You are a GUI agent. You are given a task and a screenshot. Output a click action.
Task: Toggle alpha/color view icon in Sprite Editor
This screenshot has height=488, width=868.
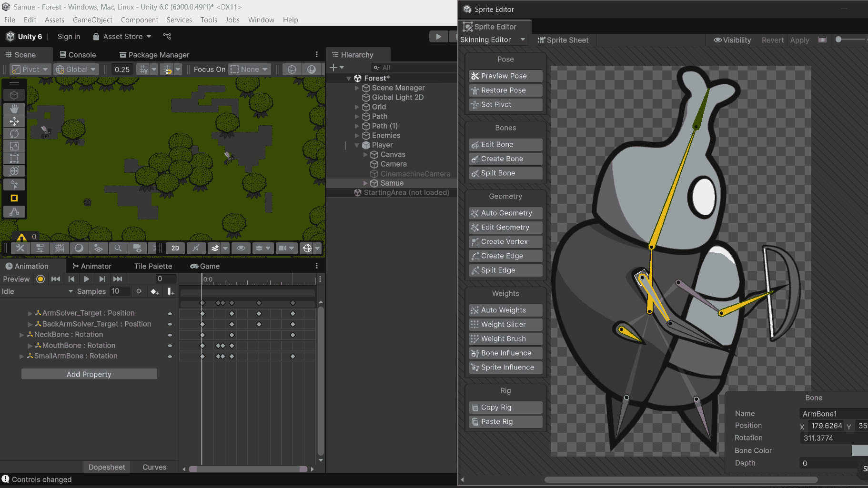822,40
